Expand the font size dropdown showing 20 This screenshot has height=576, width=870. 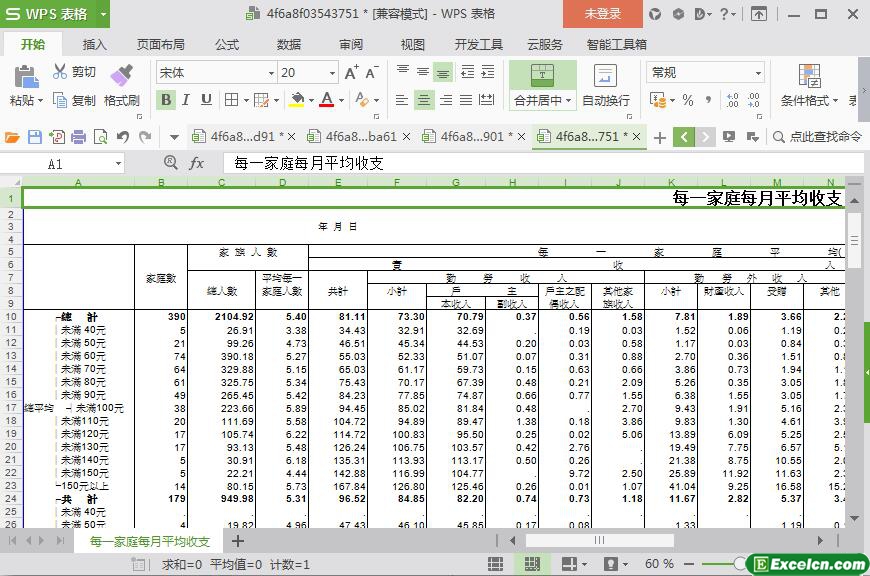(332, 73)
